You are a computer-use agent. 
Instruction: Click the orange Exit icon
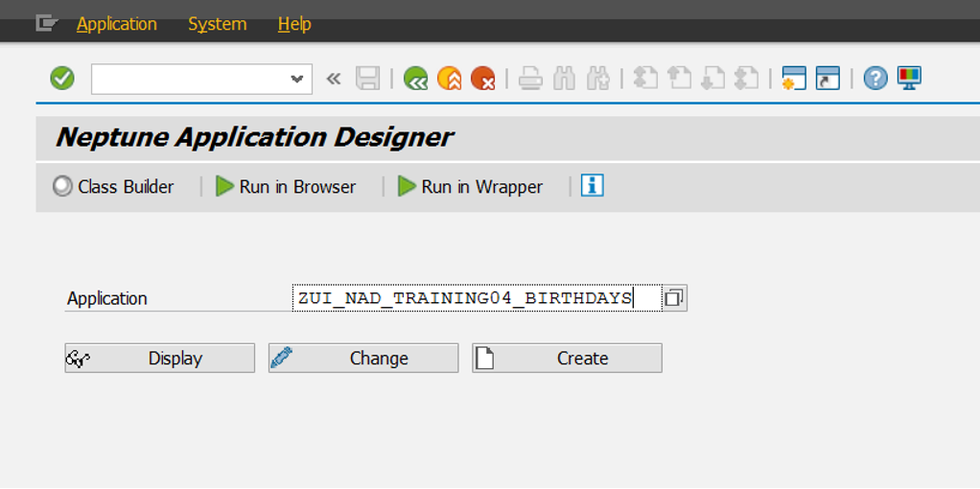point(449,79)
